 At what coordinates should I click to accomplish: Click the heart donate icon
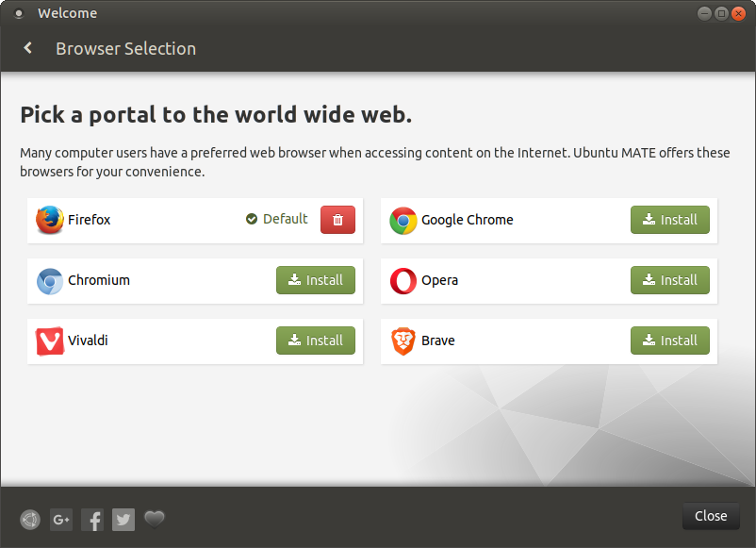[x=154, y=520]
